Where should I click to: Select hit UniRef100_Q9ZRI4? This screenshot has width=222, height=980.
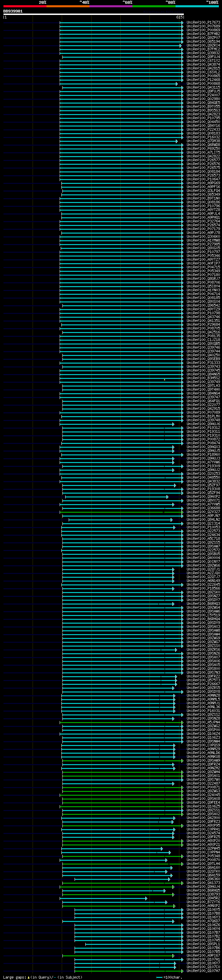pyautogui.click(x=203, y=45)
